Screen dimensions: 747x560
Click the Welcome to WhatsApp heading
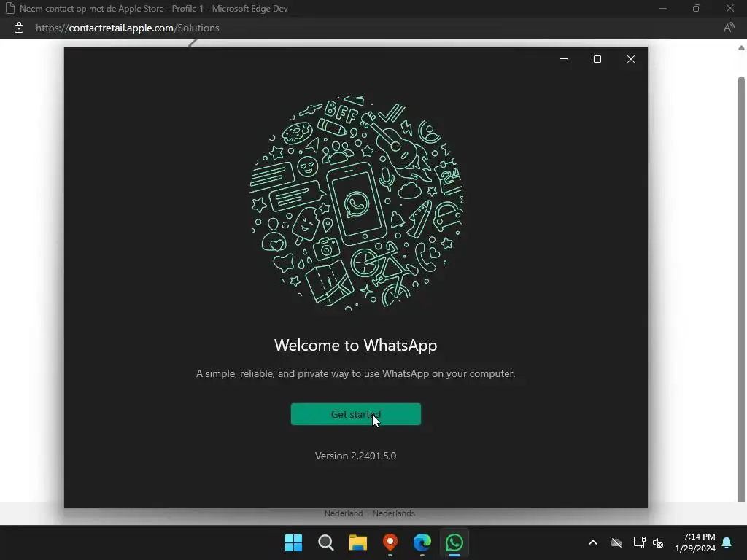pos(355,345)
